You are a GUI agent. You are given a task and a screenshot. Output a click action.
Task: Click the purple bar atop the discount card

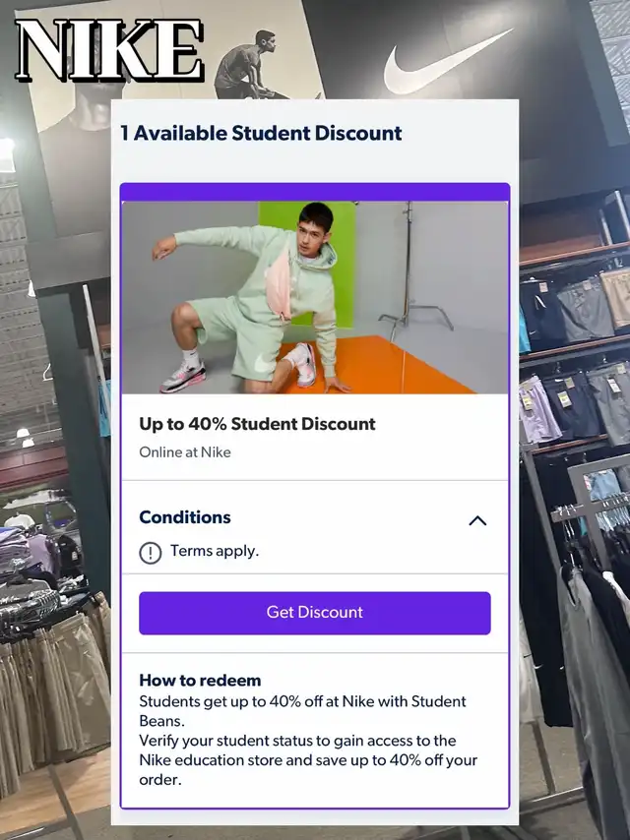(x=315, y=192)
